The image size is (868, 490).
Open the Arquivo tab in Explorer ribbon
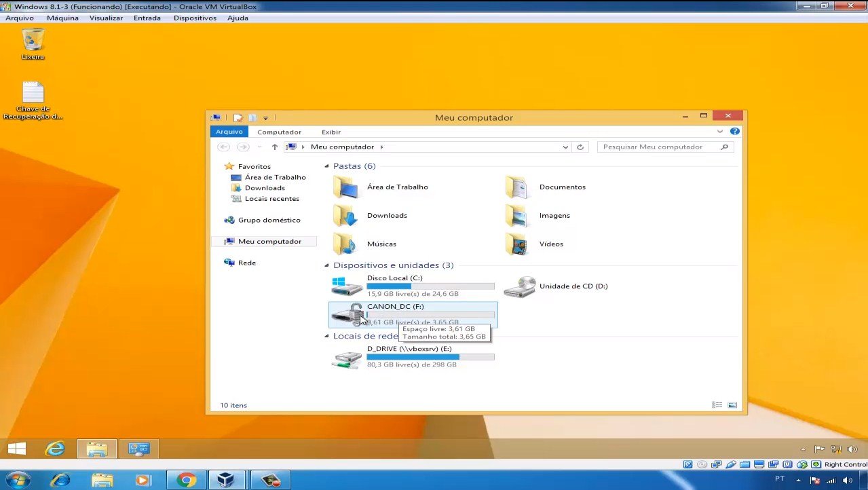tap(229, 132)
